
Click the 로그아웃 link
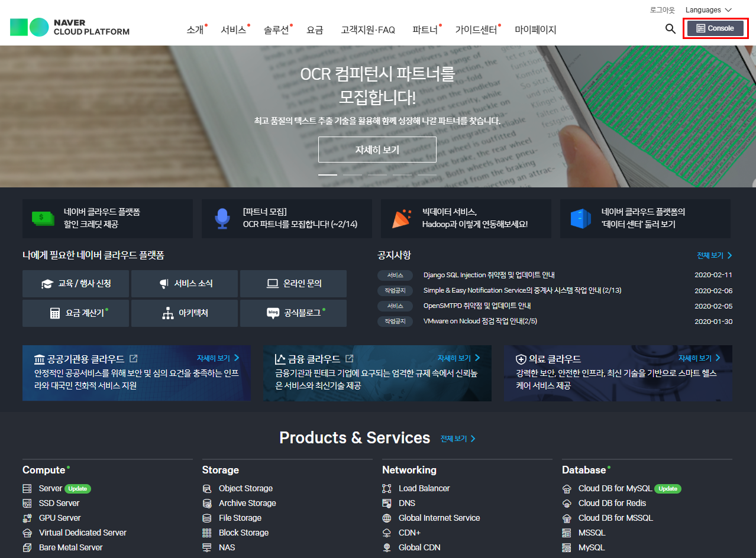click(x=662, y=10)
